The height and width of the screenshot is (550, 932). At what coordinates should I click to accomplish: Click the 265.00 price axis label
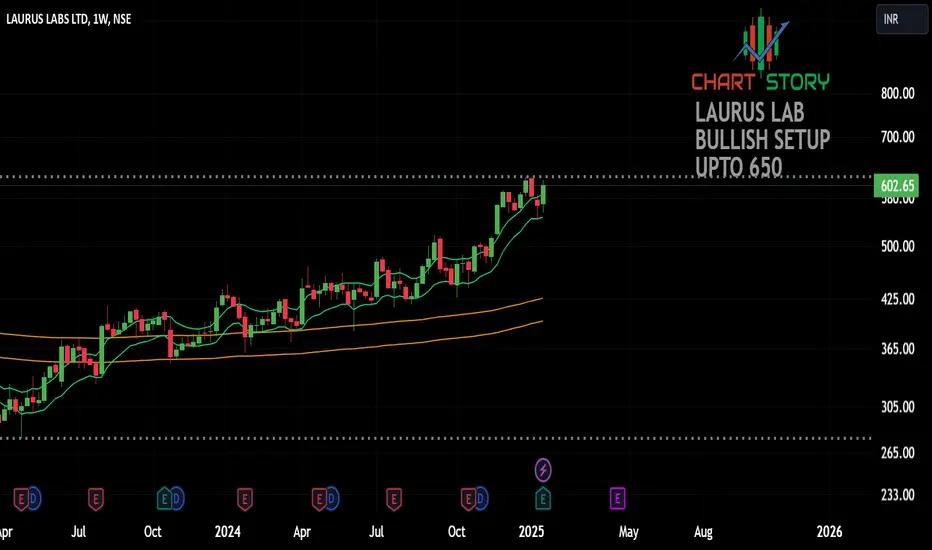click(898, 453)
